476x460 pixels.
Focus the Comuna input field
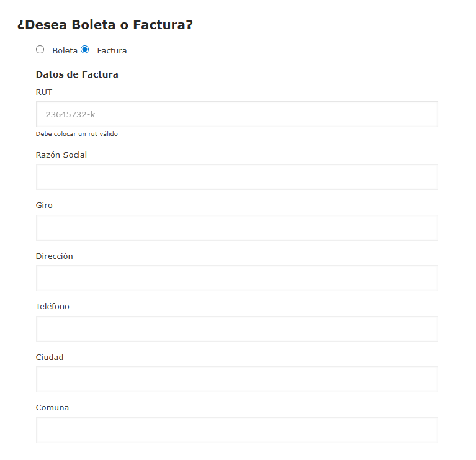pyautogui.click(x=236, y=430)
